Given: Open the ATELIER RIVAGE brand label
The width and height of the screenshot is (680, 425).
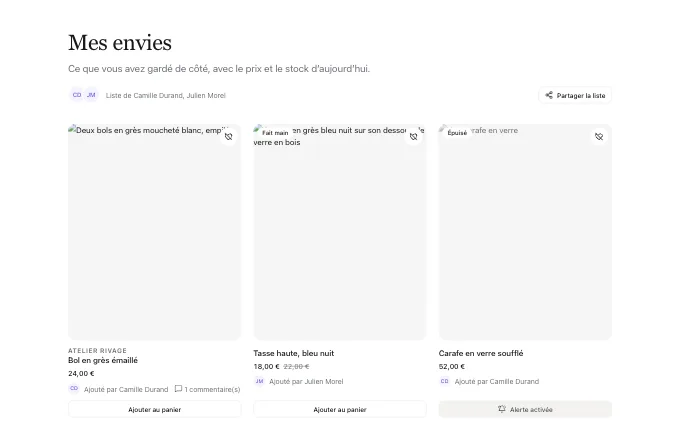Looking at the screenshot, I should point(97,350).
